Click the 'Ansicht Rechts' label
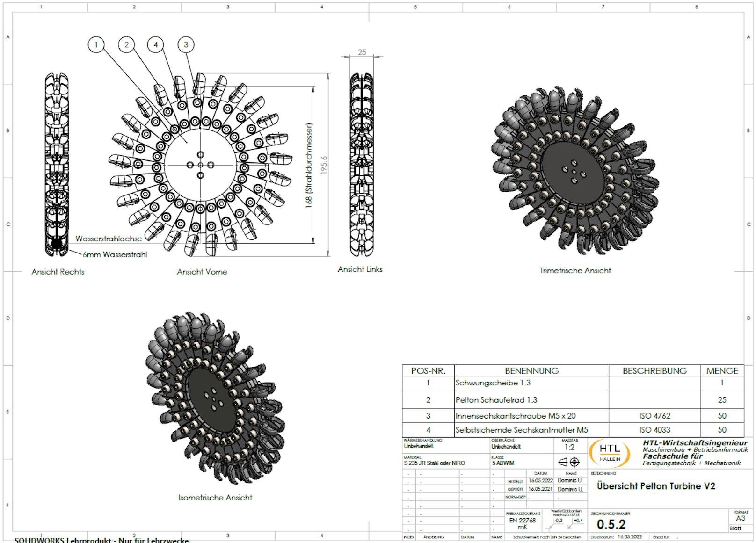The height and width of the screenshot is (543, 756). click(58, 272)
